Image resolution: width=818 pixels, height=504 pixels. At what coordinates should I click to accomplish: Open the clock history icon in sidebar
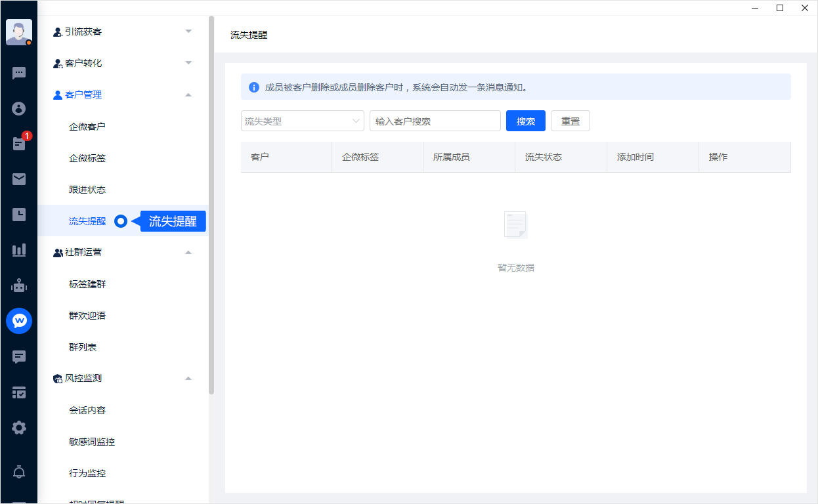tap(19, 215)
